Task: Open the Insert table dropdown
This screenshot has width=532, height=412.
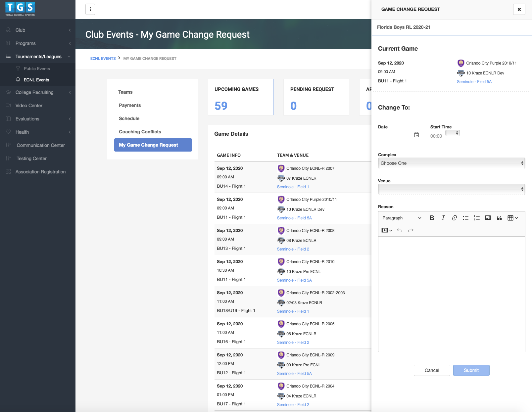Action: [x=512, y=218]
